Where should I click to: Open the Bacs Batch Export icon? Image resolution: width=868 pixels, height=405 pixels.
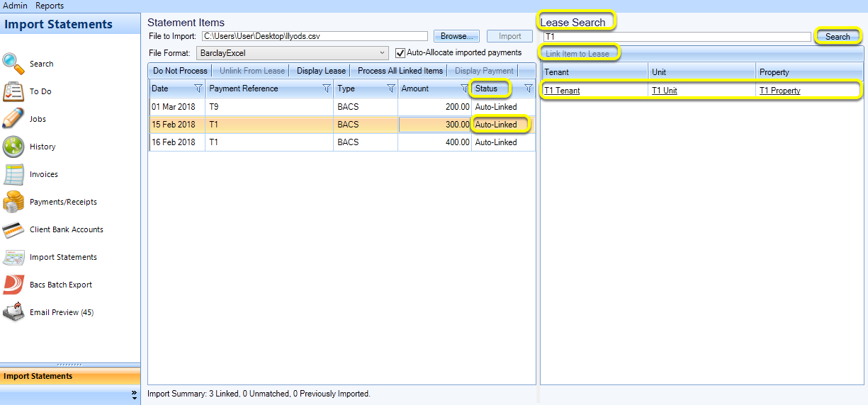click(x=13, y=284)
